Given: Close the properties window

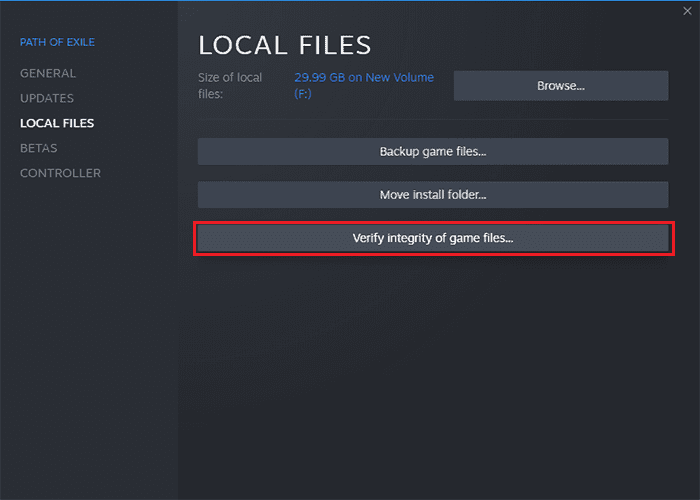Looking at the screenshot, I should pos(687,11).
